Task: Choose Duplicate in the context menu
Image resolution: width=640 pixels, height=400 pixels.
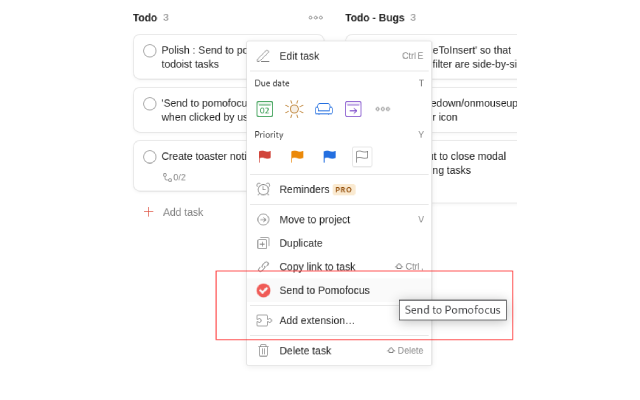Action: [300, 243]
